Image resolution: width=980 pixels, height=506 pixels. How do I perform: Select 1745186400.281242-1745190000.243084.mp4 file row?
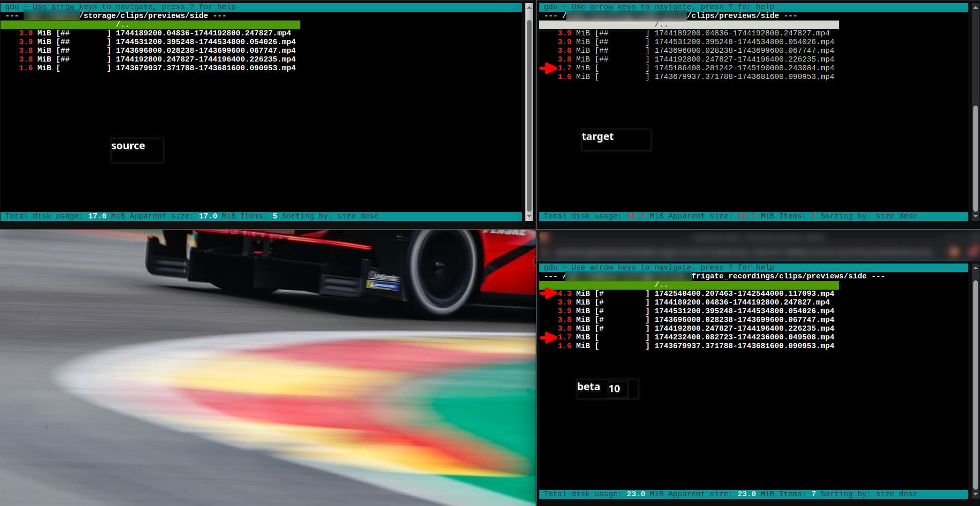click(696, 68)
